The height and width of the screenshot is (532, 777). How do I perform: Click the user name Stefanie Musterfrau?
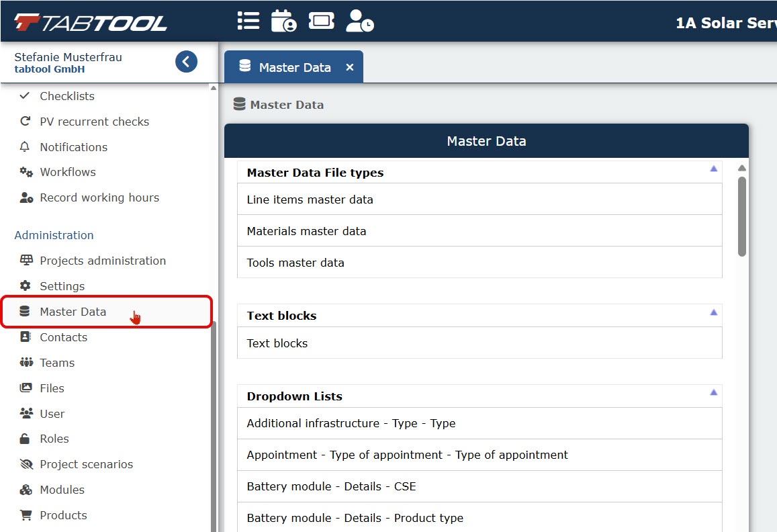coord(68,57)
